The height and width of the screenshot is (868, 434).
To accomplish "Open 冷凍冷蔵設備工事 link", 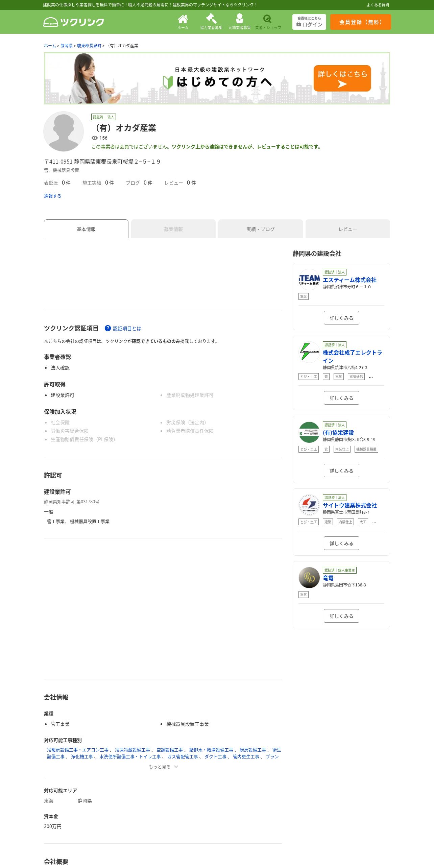I will click(x=132, y=750).
